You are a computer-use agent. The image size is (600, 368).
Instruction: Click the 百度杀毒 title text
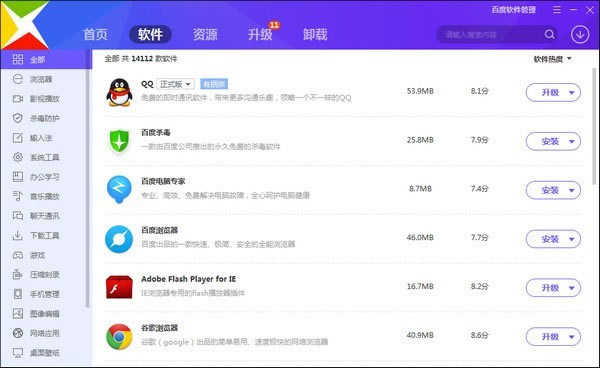(x=156, y=132)
